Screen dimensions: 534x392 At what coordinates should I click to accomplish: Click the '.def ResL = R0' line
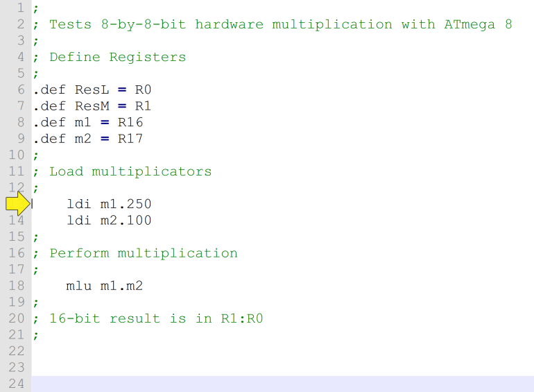92,90
